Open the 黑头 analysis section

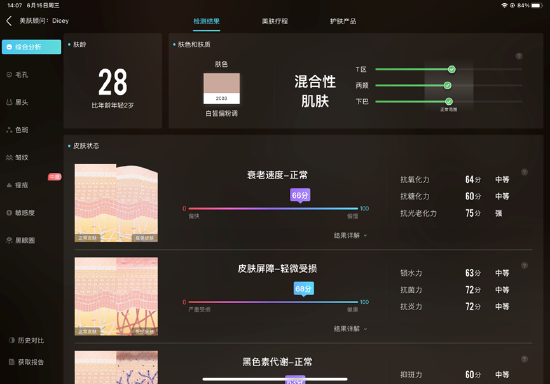click(x=18, y=102)
